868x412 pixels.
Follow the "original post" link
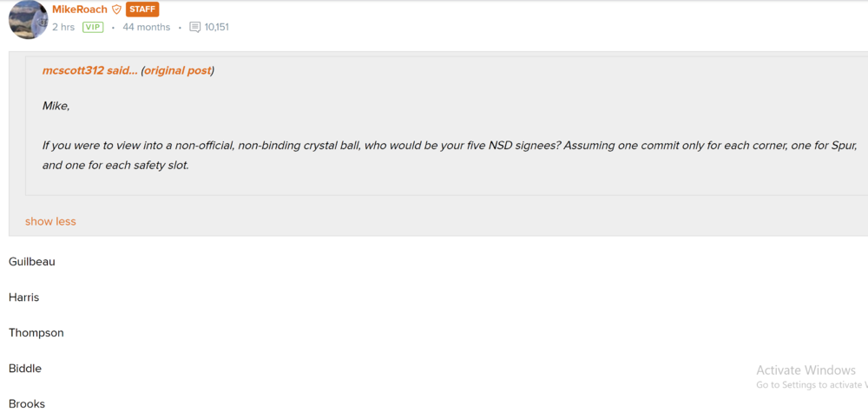point(177,70)
